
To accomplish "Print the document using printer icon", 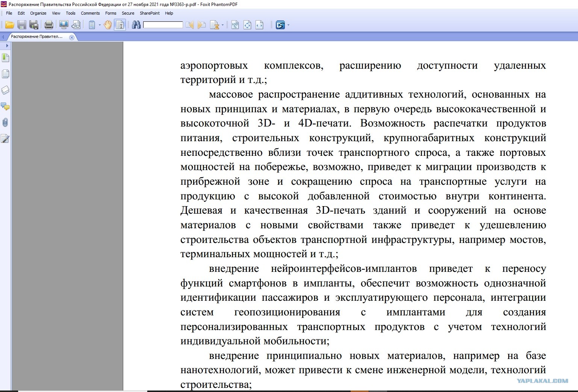I will click(x=49, y=25).
